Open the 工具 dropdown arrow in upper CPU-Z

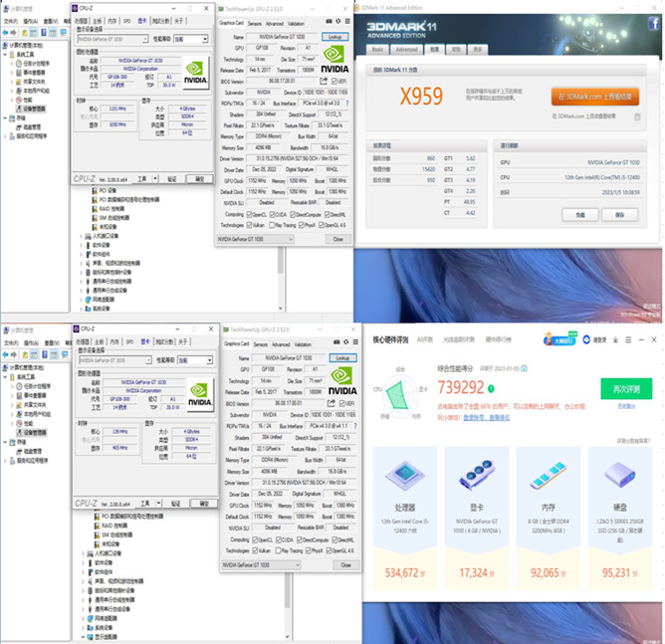click(x=155, y=179)
